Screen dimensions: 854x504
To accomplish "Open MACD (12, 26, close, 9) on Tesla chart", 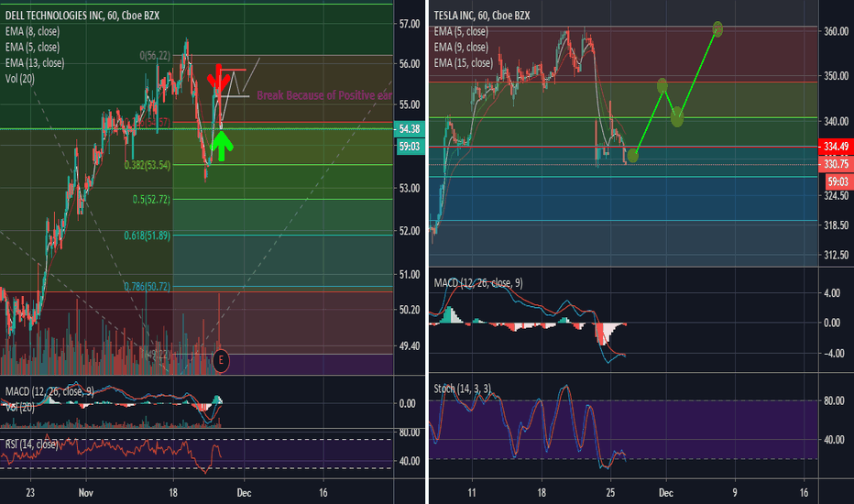I will pyautogui.click(x=478, y=283).
